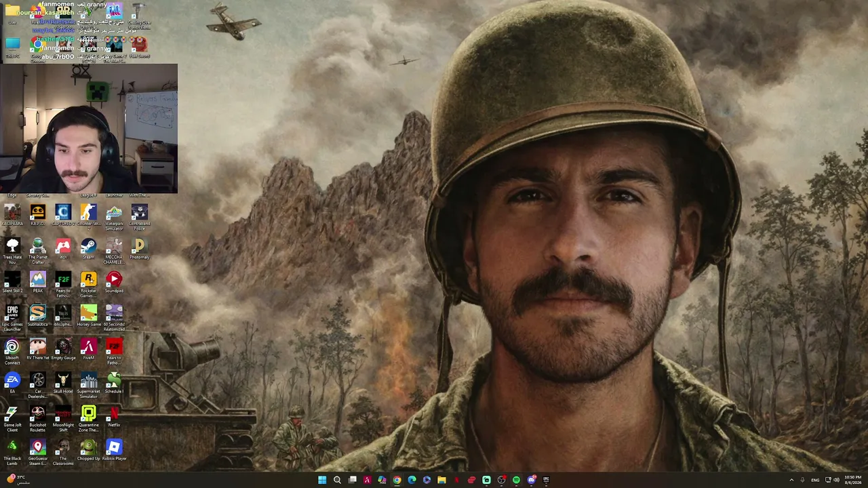Open Epic Games Launcher on the taskbar
868x488 pixels.
(546, 480)
